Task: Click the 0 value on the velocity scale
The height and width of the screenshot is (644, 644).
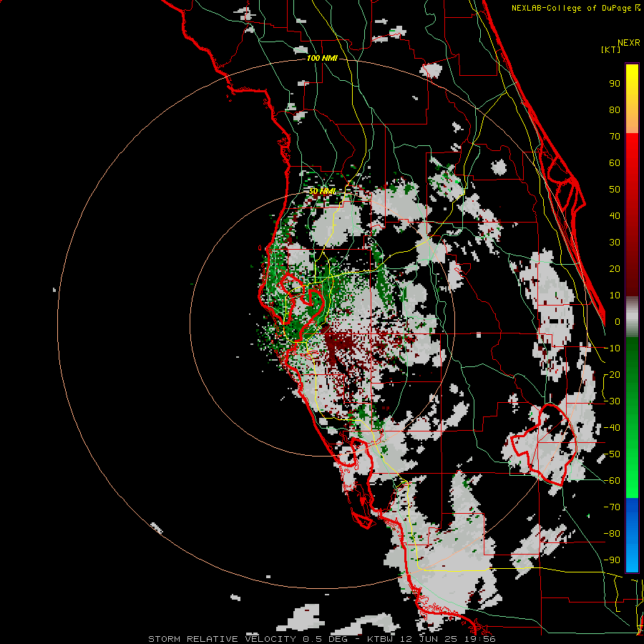Action: (618, 321)
